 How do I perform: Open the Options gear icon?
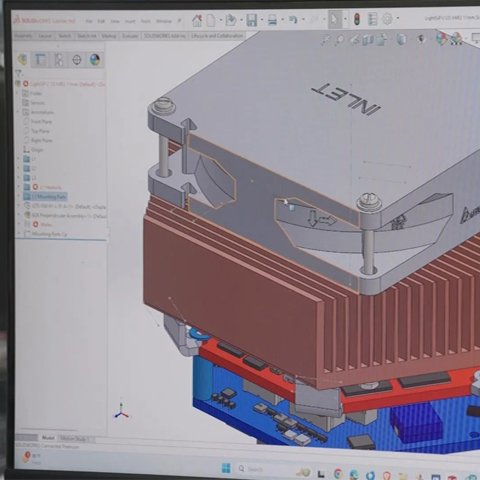387,19
